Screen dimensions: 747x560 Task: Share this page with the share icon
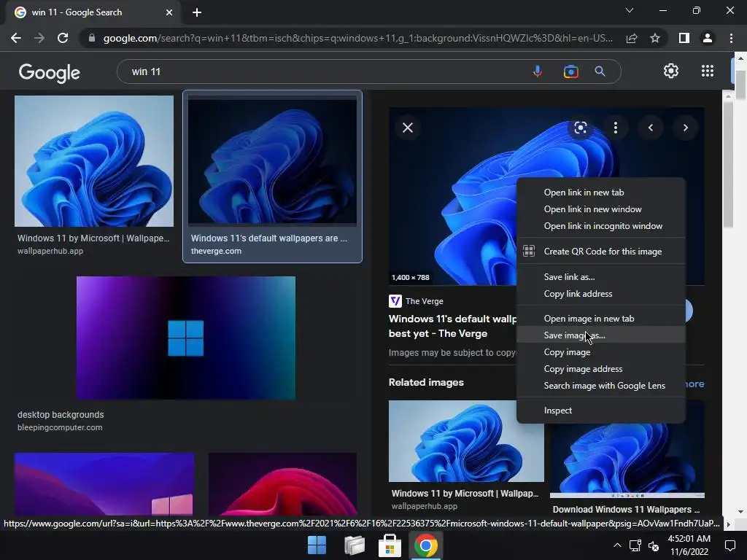point(632,38)
